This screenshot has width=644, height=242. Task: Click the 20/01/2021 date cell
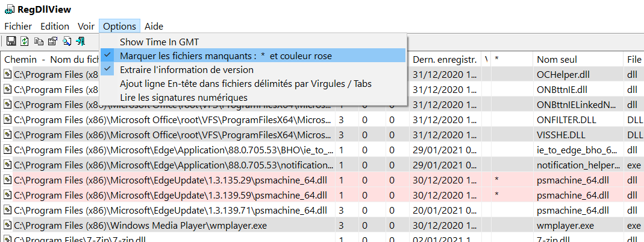pyautogui.click(x=445, y=210)
